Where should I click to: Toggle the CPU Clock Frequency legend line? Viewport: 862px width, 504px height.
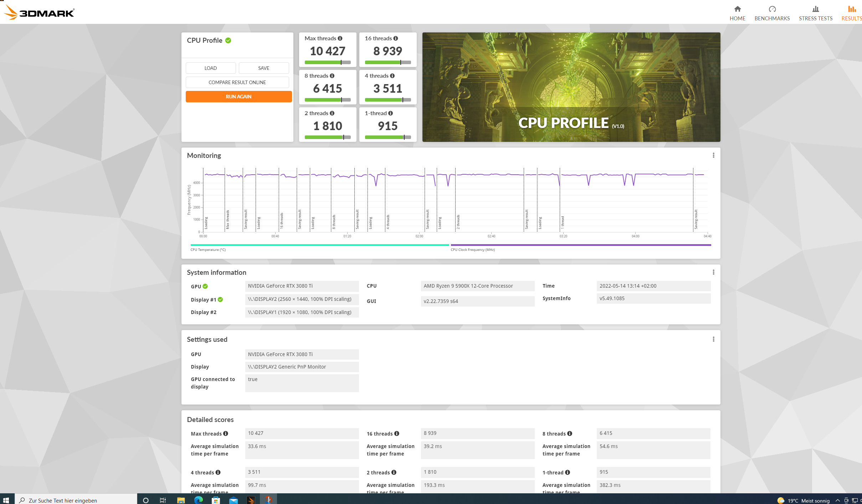tap(580, 245)
